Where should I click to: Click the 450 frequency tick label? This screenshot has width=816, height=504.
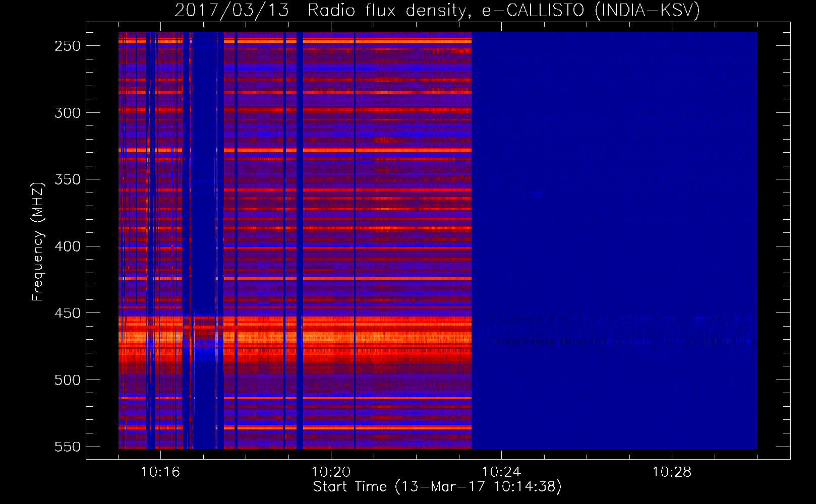pos(68,313)
